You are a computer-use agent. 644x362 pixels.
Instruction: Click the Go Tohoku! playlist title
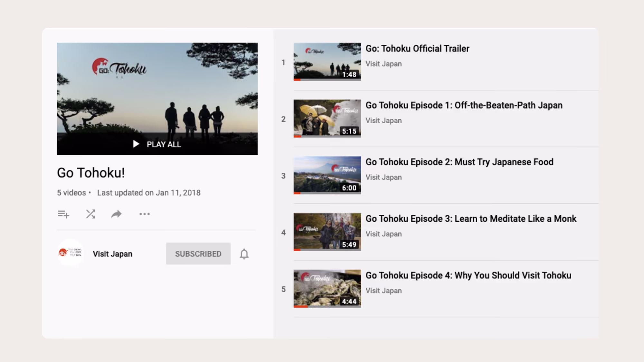coord(91,173)
